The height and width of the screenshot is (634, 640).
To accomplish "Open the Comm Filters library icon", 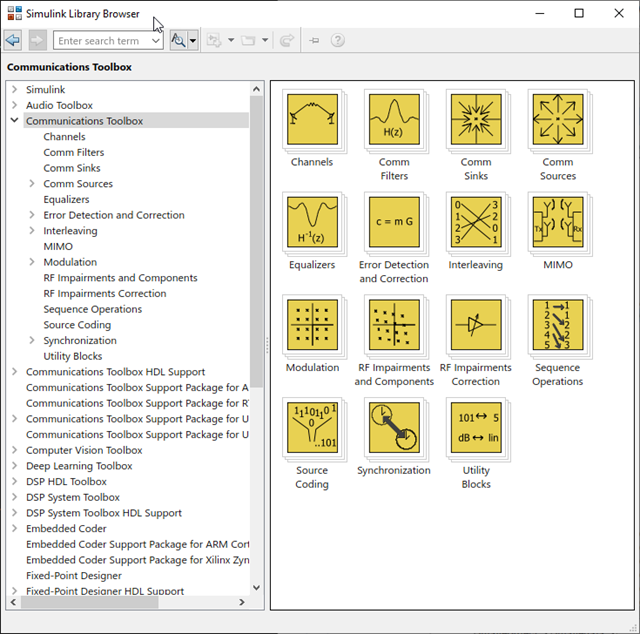I will coord(394,119).
